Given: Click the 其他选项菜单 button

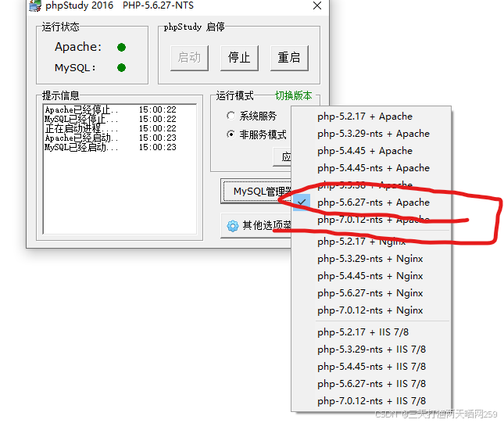Looking at the screenshot, I should click(256, 225).
